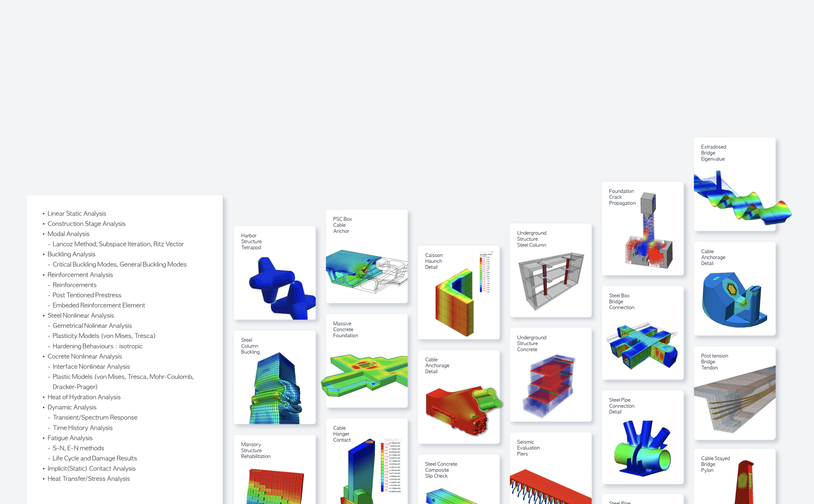Click the Steel Box Bridge Connection card
Viewport: 814px width, 504px height.
point(643,333)
